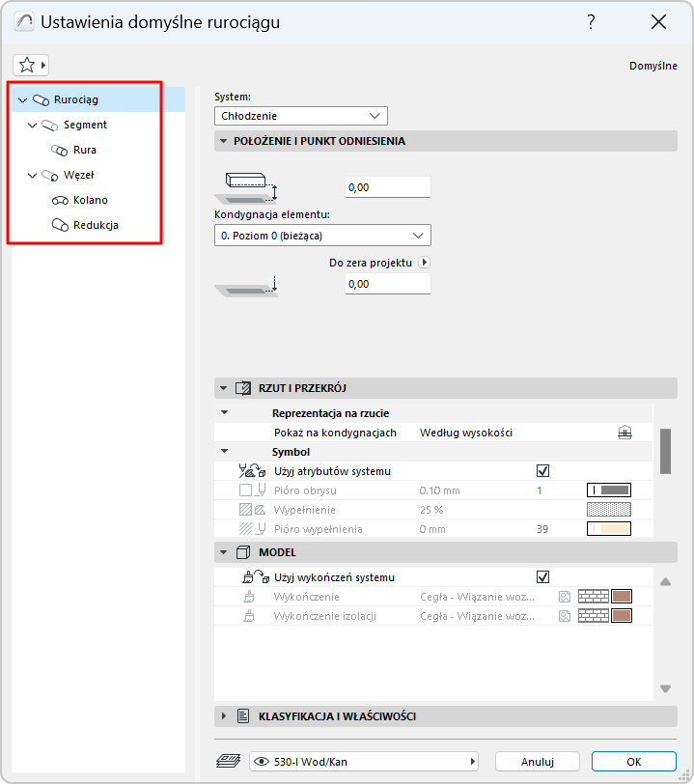This screenshot has height=784, width=694.
Task: Toggle the Pióro obrysu override checkbox
Action: 245,490
